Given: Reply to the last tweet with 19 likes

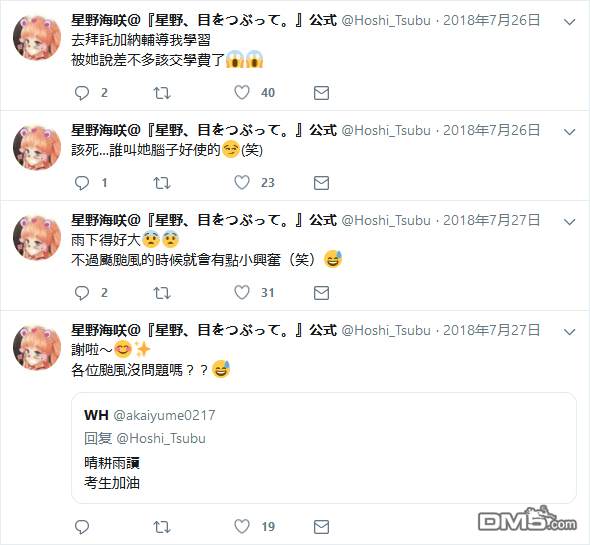Looking at the screenshot, I should tap(82, 527).
